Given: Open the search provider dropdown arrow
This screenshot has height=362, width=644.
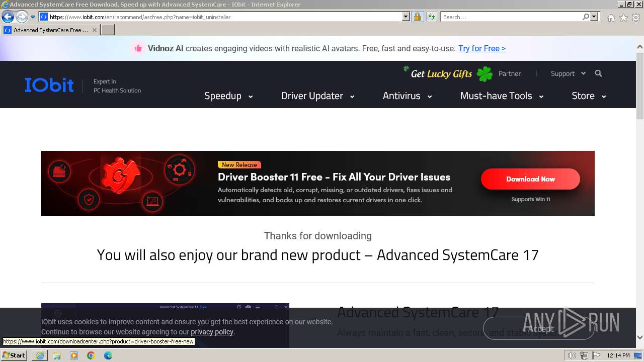Looking at the screenshot, I should tap(594, 17).
